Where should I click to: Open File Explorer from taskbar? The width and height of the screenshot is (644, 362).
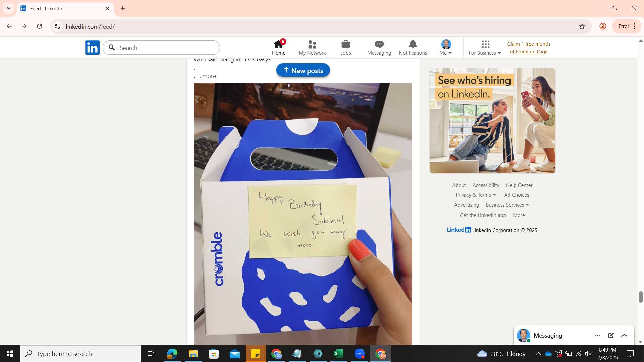pyautogui.click(x=193, y=354)
